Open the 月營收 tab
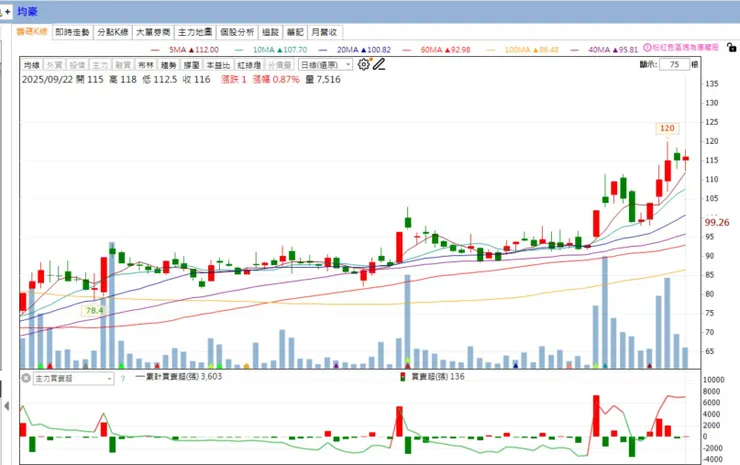This screenshot has width=740, height=465. [325, 32]
